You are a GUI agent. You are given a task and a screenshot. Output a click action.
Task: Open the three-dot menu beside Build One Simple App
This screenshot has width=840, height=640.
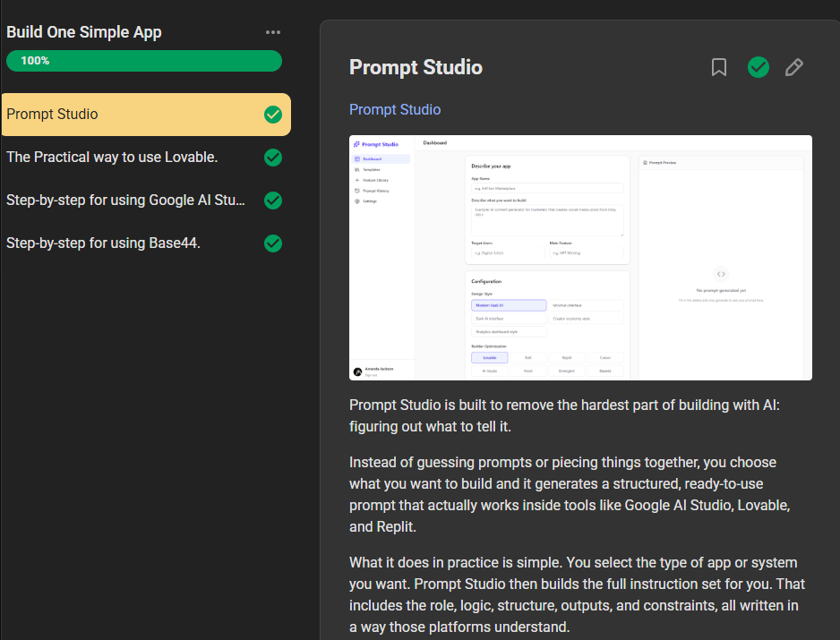click(272, 32)
